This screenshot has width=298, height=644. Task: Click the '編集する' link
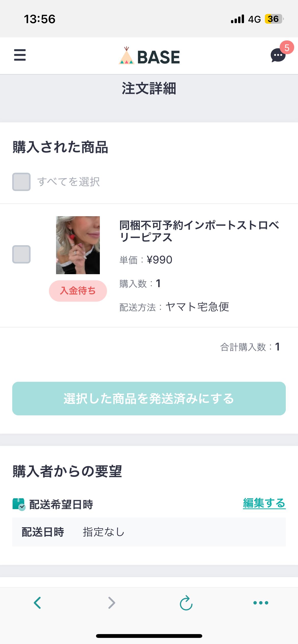pyautogui.click(x=264, y=503)
